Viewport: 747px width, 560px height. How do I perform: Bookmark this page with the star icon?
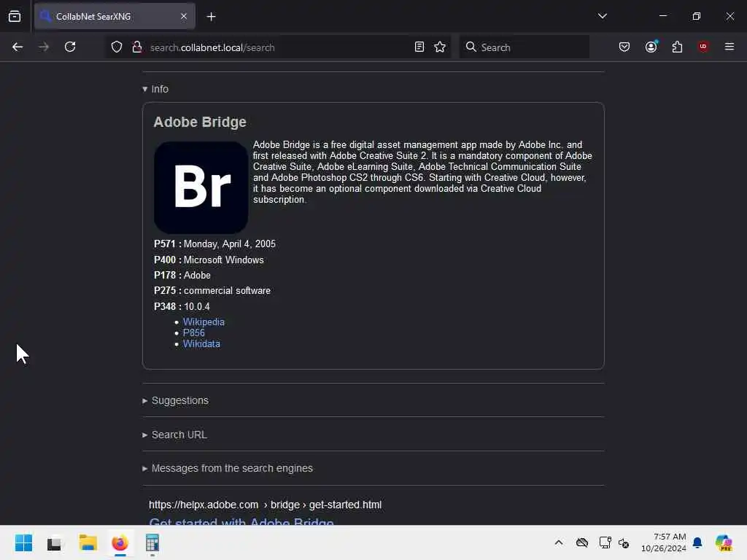(440, 47)
